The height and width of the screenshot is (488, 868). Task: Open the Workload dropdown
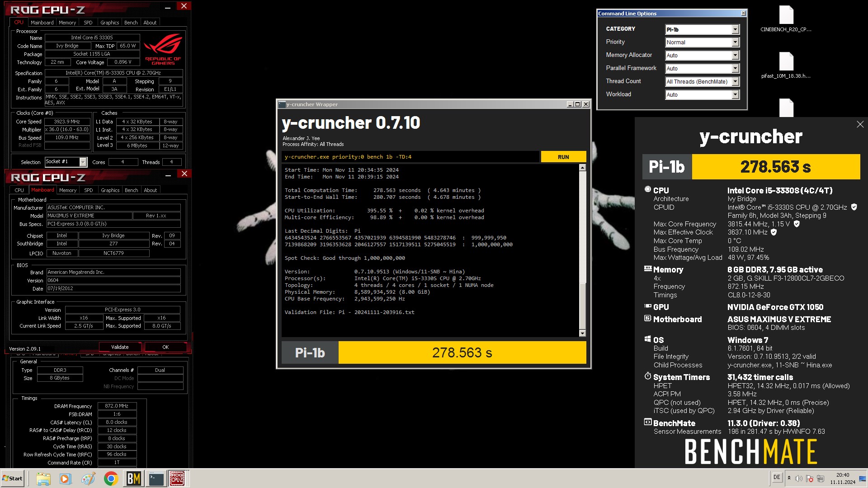(702, 94)
